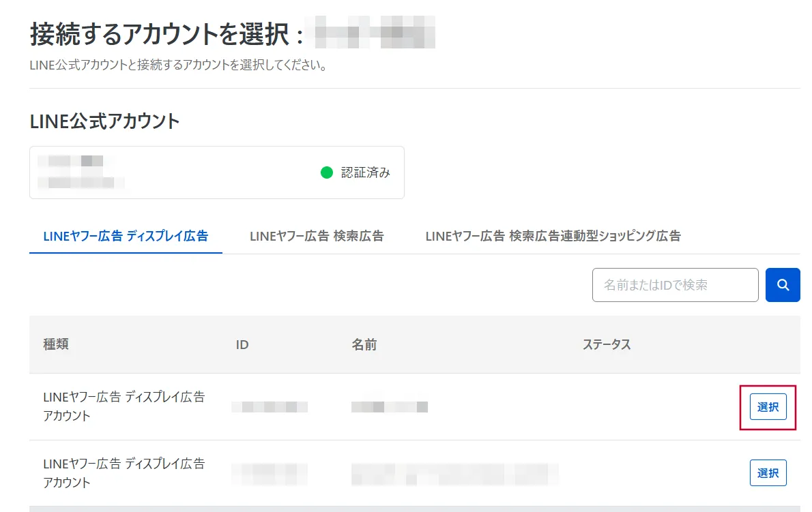Switch to the LINEヤフー広告 検索広告 tab

point(317,237)
